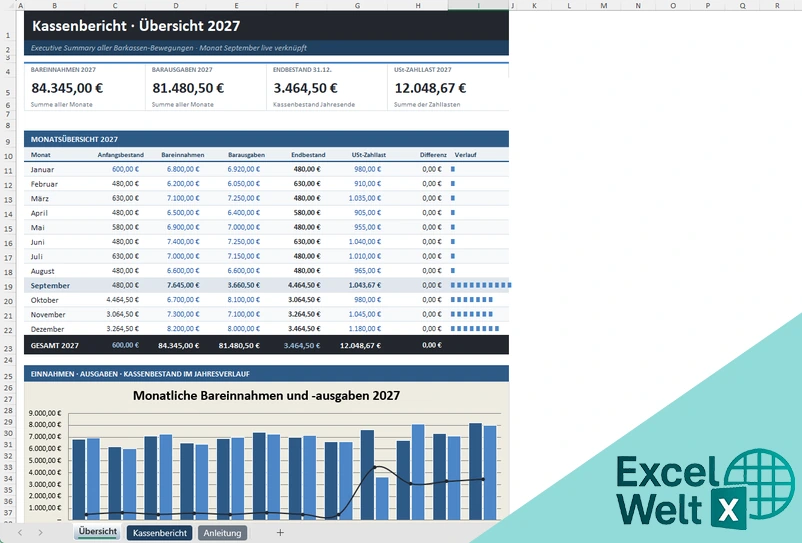802x543 pixels.
Task: Switch to the Übersicht sheet tab
Action: [98, 532]
